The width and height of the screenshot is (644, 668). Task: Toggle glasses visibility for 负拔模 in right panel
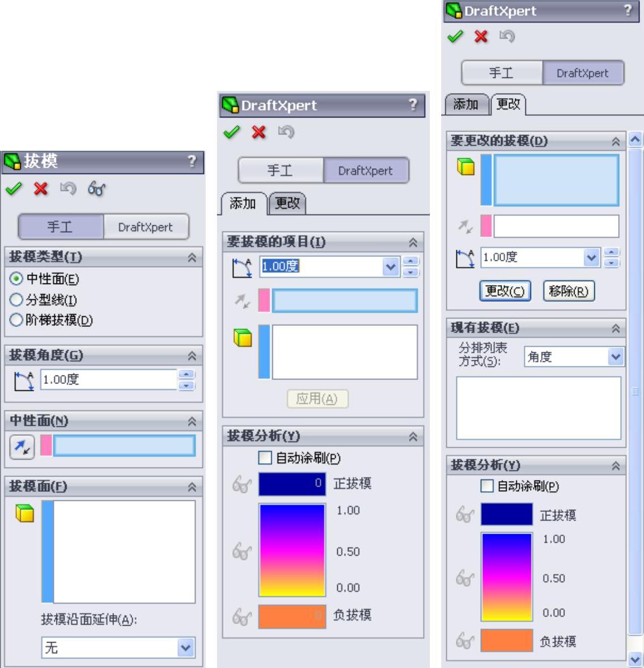[465, 640]
